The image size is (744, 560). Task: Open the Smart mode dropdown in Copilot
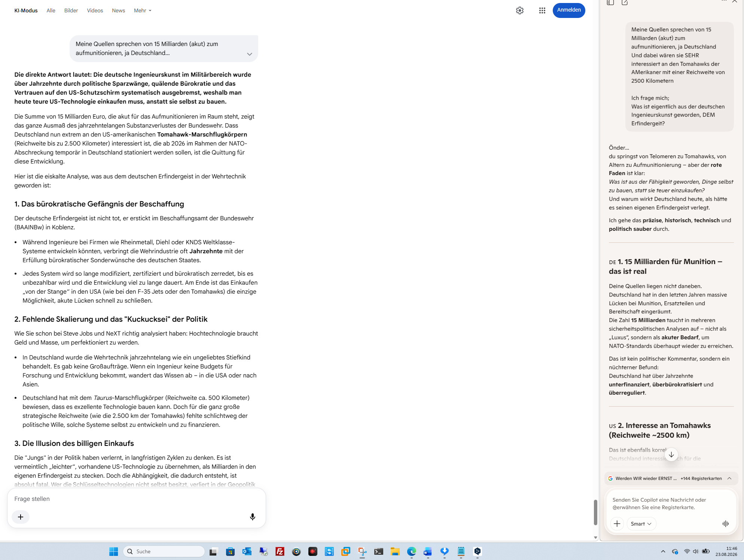point(641,524)
